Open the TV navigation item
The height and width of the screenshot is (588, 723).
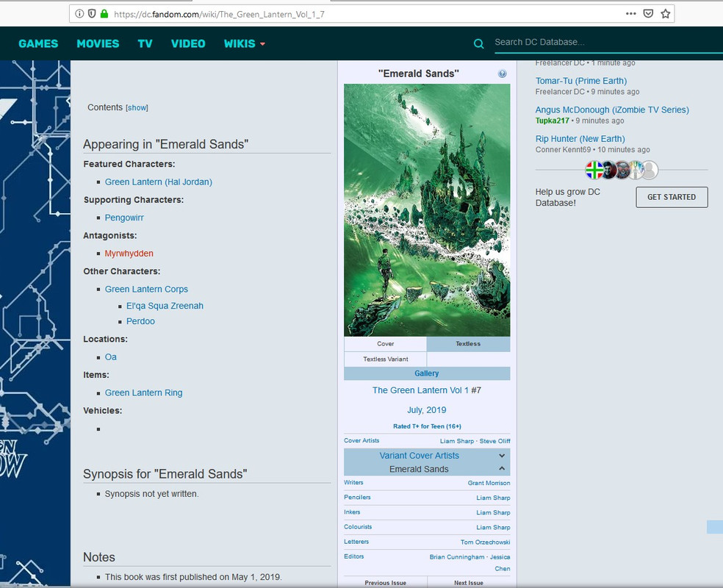145,44
